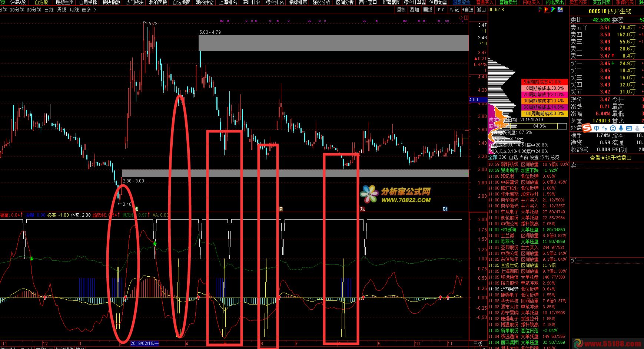Switch to 日线 period
Viewport: 644px width, 349px height.
click(x=49, y=10)
